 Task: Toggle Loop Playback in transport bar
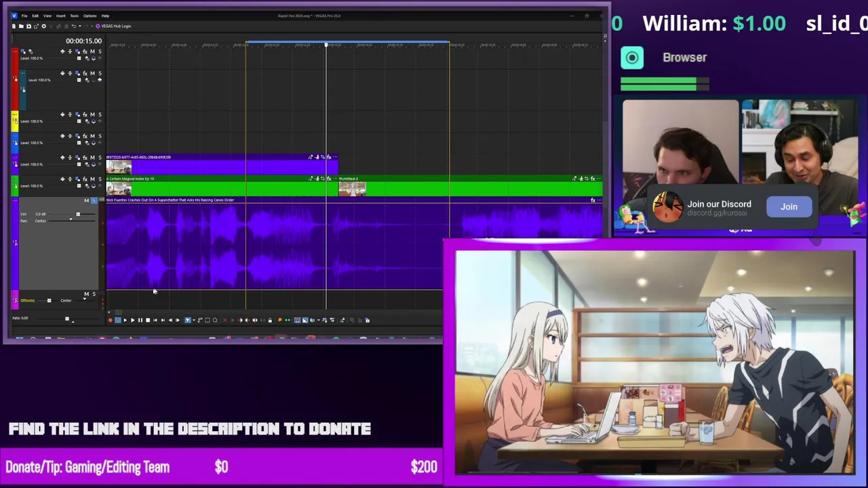tap(118, 320)
